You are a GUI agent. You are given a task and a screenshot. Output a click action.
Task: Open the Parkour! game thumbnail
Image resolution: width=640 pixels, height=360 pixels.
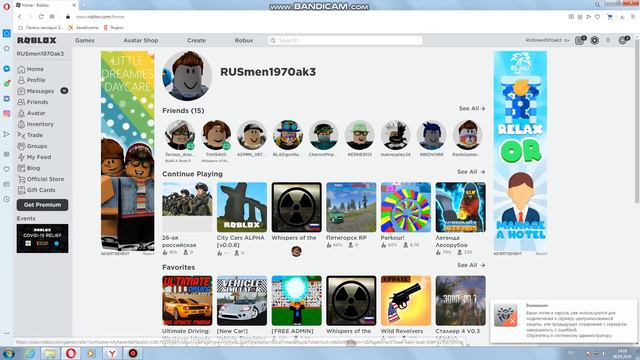point(406,207)
